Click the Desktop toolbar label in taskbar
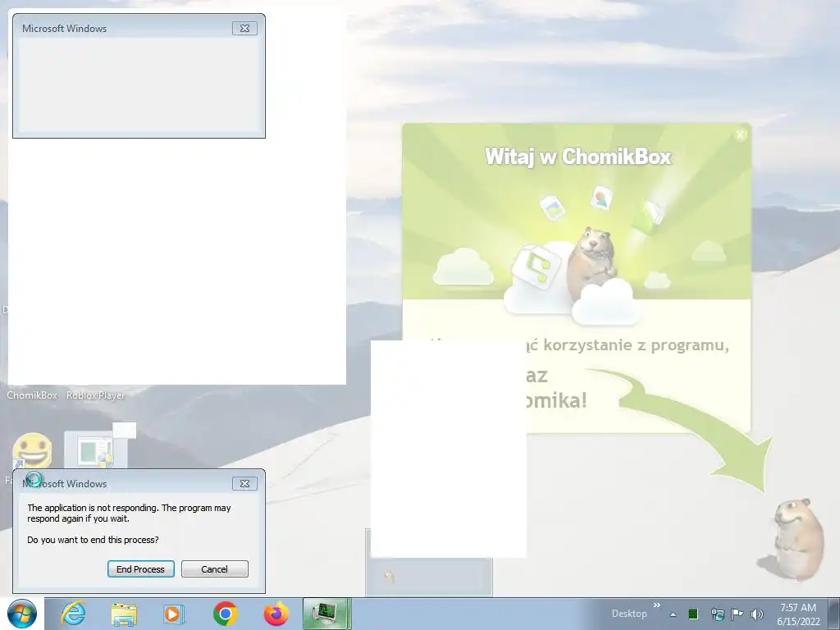Viewport: 840px width, 630px height. [629, 614]
